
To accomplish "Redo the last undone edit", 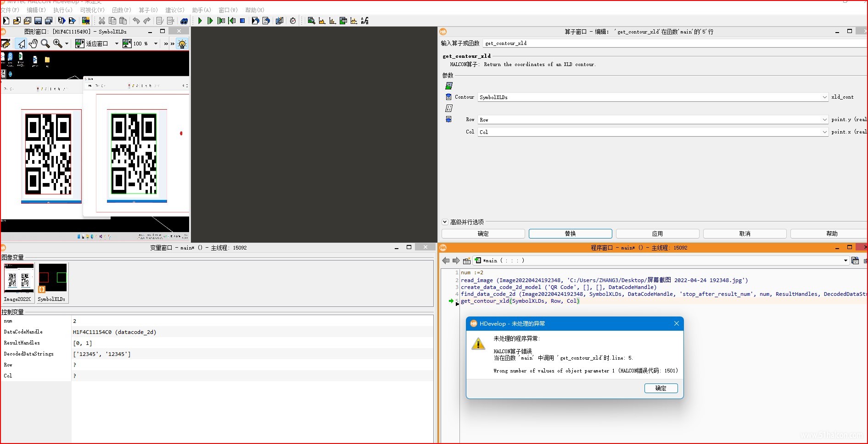I will 147,21.
